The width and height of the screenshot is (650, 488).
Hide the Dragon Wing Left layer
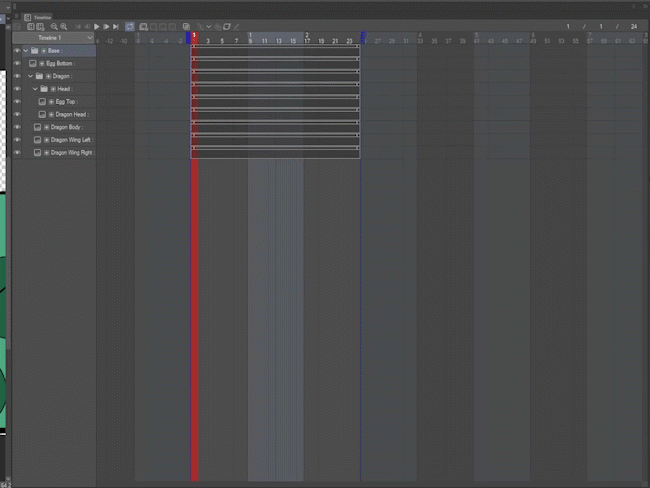[17, 140]
